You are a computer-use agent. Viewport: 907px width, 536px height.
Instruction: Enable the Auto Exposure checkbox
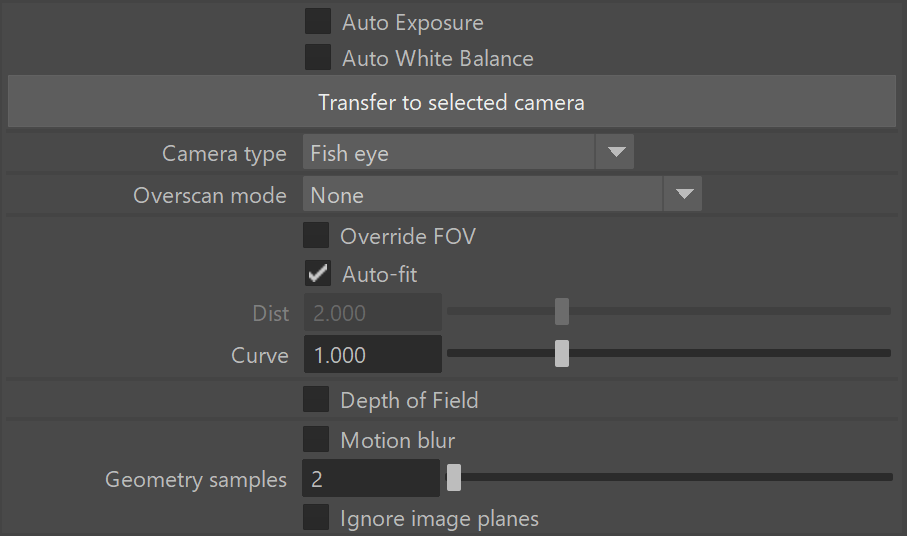pos(318,22)
